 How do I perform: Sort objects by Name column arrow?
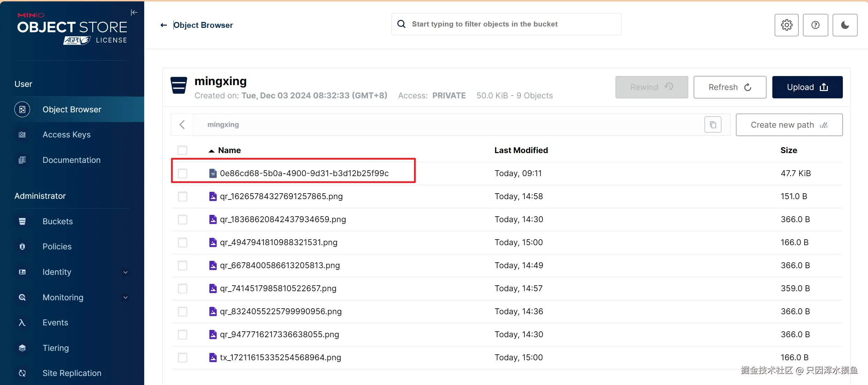[x=211, y=151]
